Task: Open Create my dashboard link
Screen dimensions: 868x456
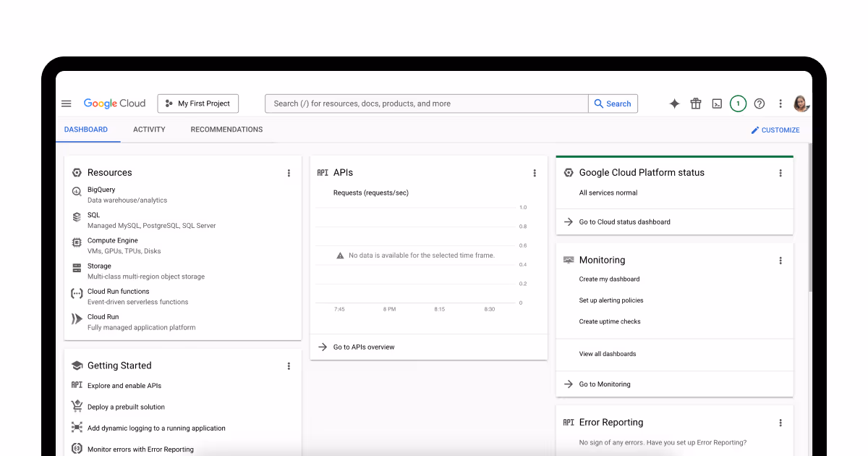Action: click(x=609, y=279)
